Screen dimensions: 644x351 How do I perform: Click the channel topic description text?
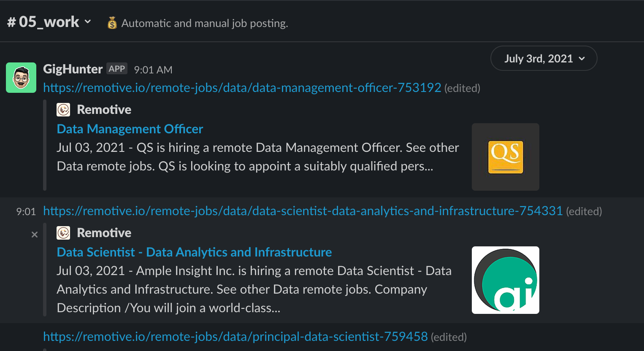pos(205,23)
